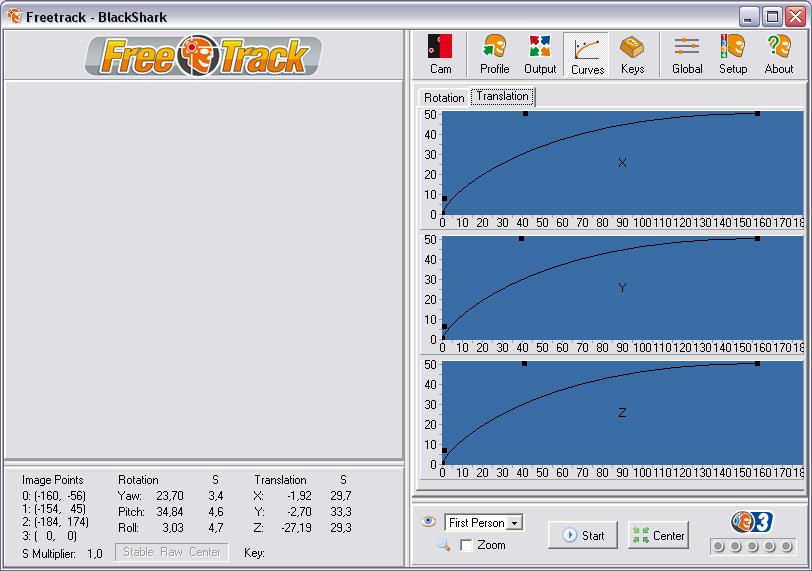The height and width of the screenshot is (571, 812).
Task: Enable the Zoom checkbox
Action: 466,545
